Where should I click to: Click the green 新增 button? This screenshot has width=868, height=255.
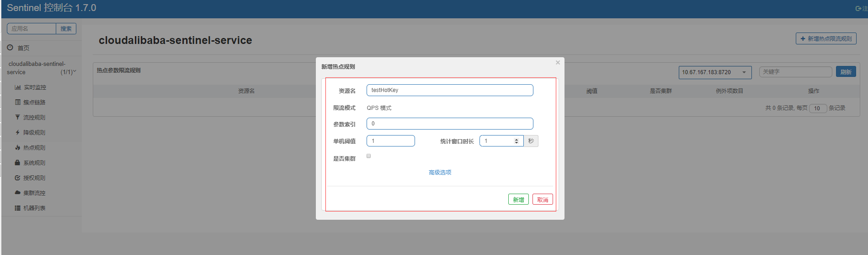point(518,200)
